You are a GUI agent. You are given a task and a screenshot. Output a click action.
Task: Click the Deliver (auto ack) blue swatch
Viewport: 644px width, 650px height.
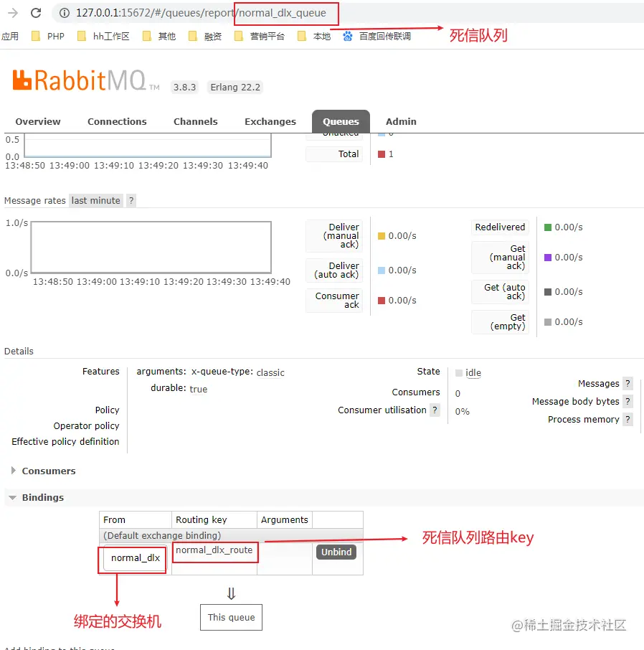pyautogui.click(x=382, y=270)
